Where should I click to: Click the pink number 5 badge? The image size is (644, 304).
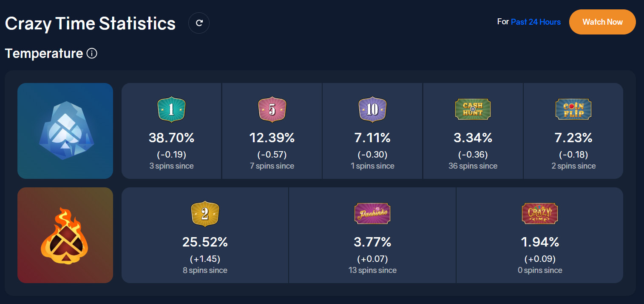tap(272, 110)
